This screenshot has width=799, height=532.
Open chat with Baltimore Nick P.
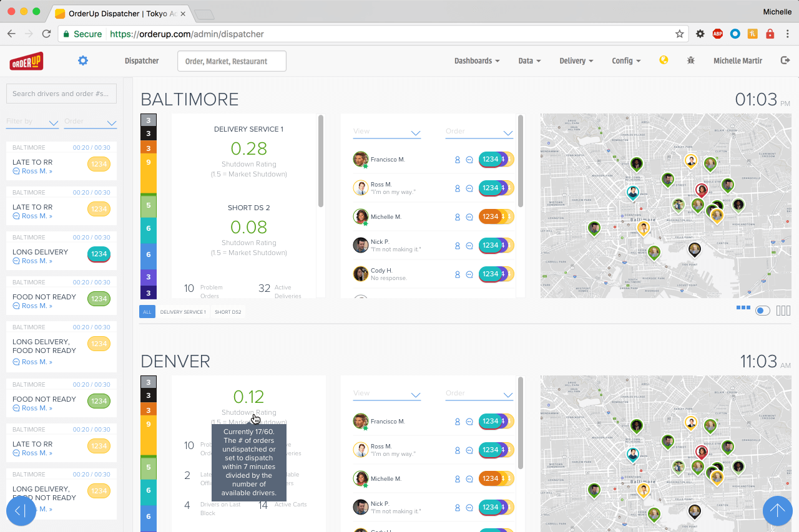point(469,246)
